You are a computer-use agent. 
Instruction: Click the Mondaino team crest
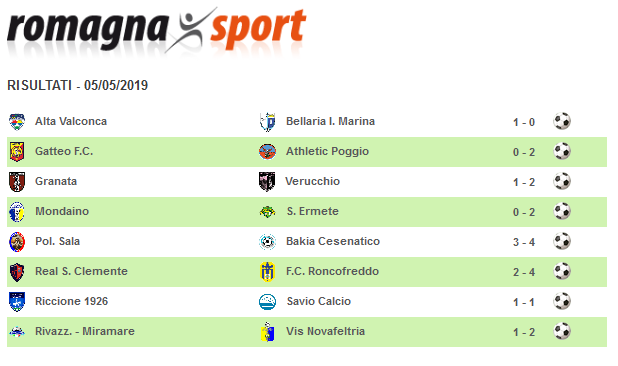17,212
